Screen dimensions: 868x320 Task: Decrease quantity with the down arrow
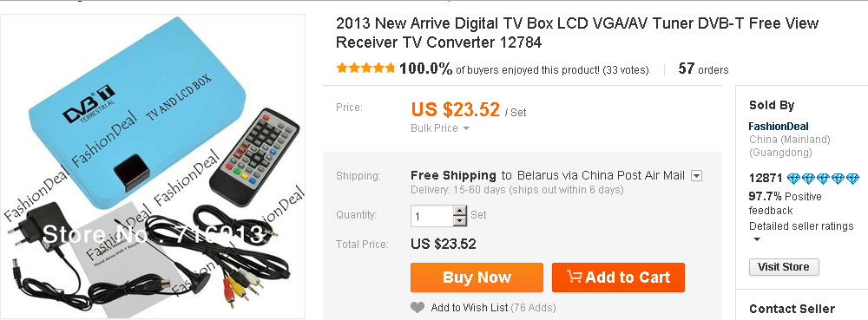point(459,220)
